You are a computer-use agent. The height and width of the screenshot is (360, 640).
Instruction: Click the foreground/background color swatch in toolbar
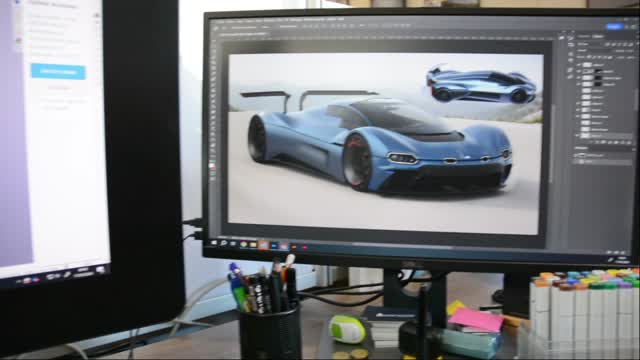tap(212, 168)
